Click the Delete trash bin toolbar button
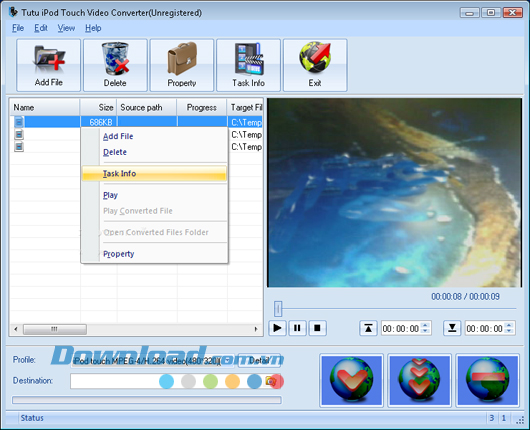The width and height of the screenshot is (530, 430). click(115, 65)
